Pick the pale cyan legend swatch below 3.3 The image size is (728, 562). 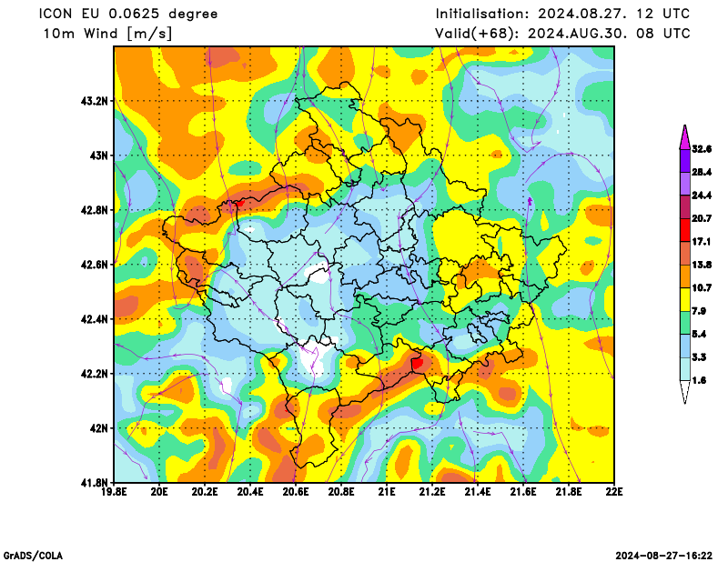pos(685,369)
